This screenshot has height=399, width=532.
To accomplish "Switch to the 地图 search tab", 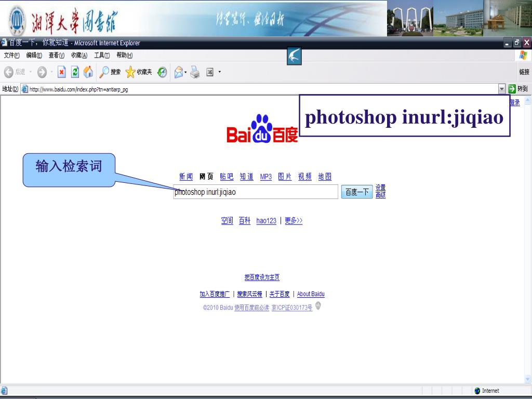I will pos(325,177).
